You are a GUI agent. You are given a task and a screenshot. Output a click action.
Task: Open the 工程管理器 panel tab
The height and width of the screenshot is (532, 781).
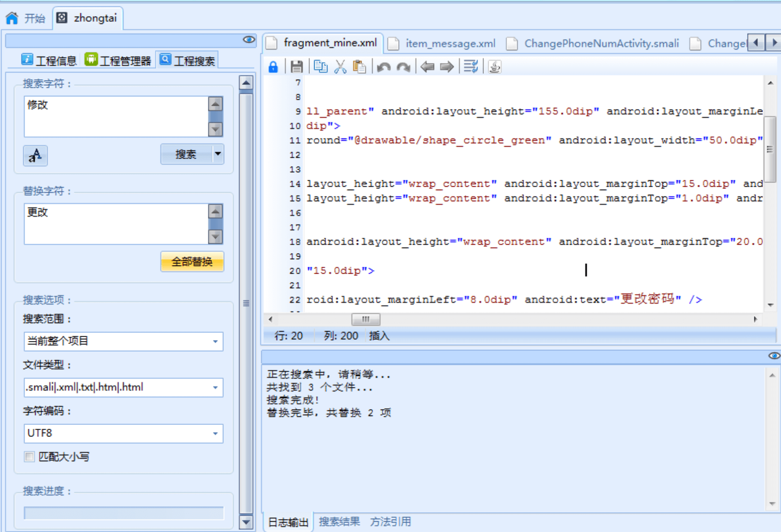(118, 60)
